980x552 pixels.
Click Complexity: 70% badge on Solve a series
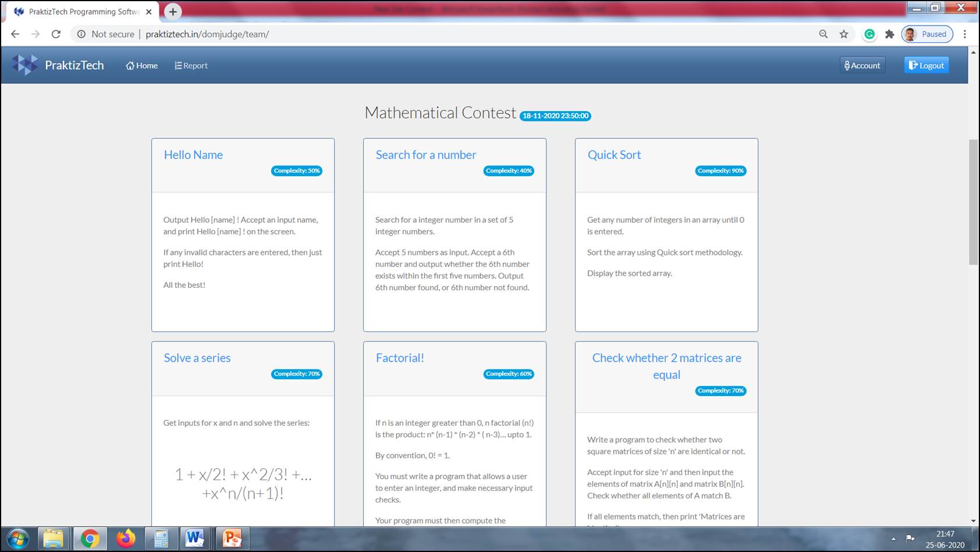click(297, 373)
